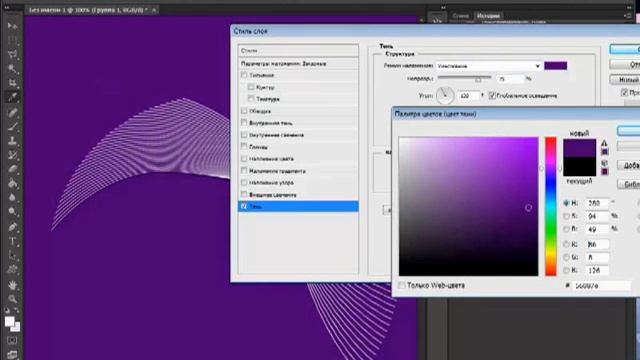Select the Path Selection tool
640x360 pixels.
coord(12,256)
